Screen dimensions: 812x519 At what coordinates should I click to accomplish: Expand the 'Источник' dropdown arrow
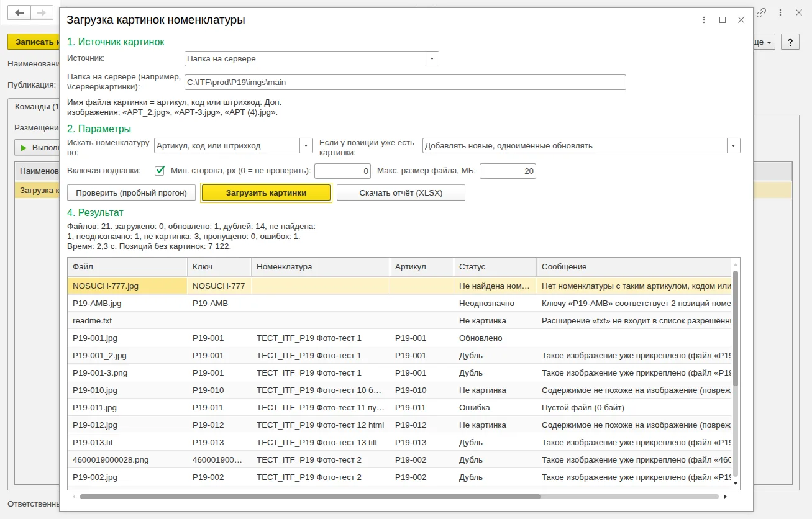tap(432, 58)
